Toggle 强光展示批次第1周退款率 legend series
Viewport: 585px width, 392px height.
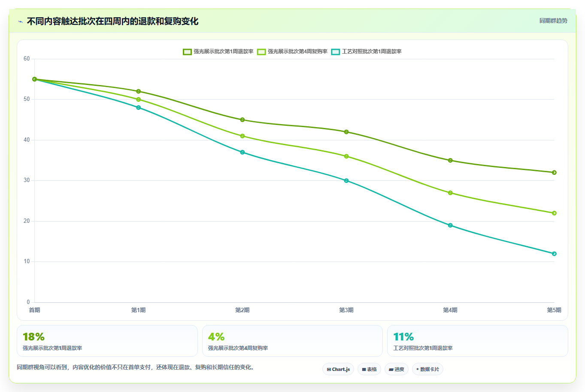[x=218, y=52]
